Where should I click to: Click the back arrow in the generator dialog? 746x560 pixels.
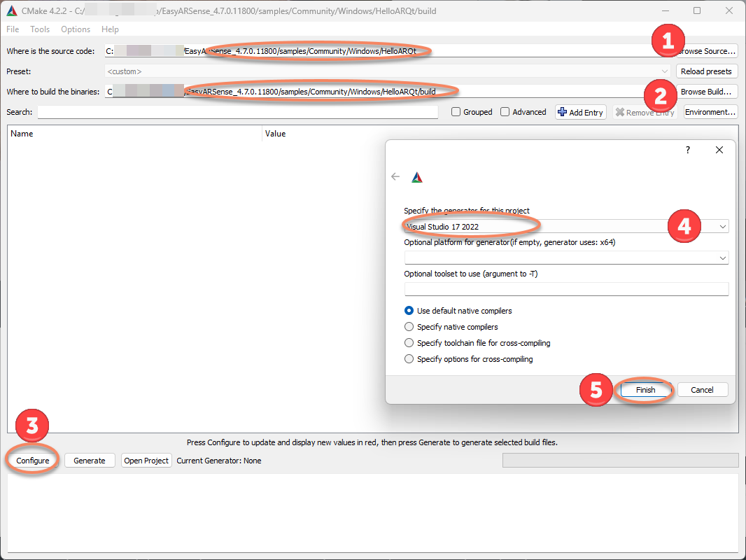pos(395,177)
